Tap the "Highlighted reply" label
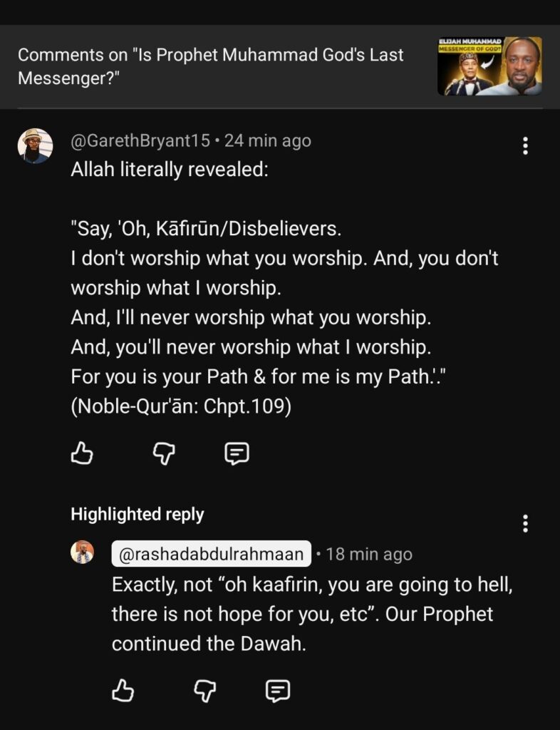 [138, 514]
